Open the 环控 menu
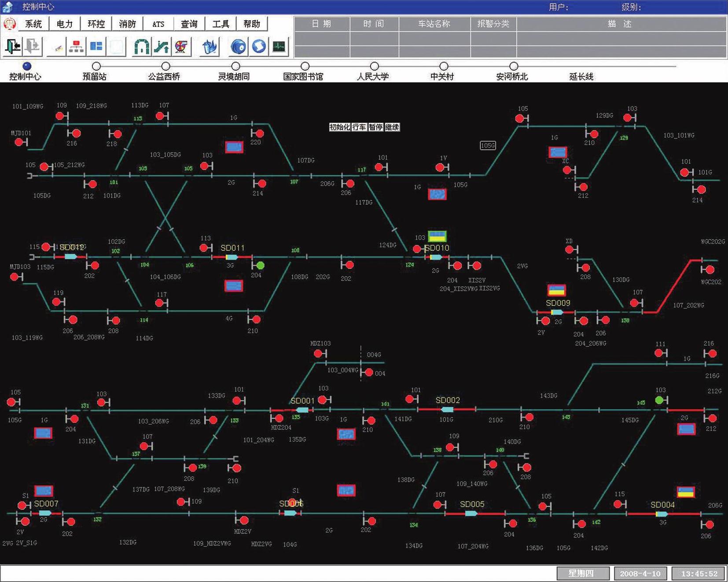728x582 pixels. coord(96,24)
